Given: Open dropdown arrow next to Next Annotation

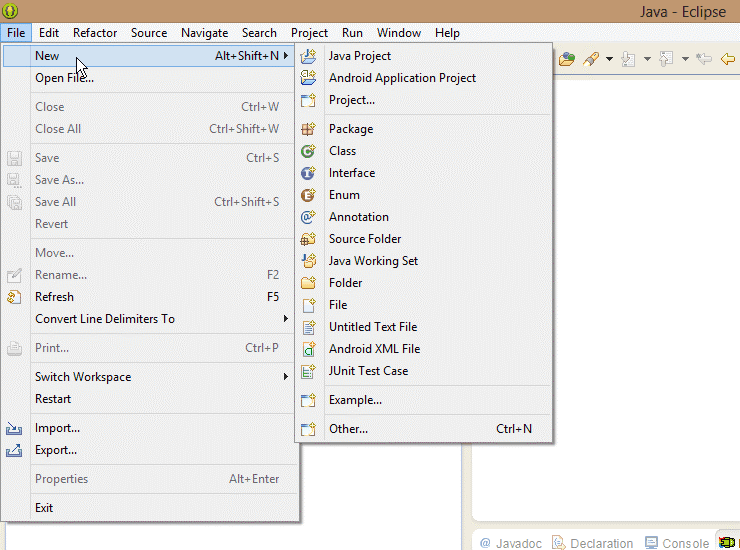Looking at the screenshot, I should 647,59.
